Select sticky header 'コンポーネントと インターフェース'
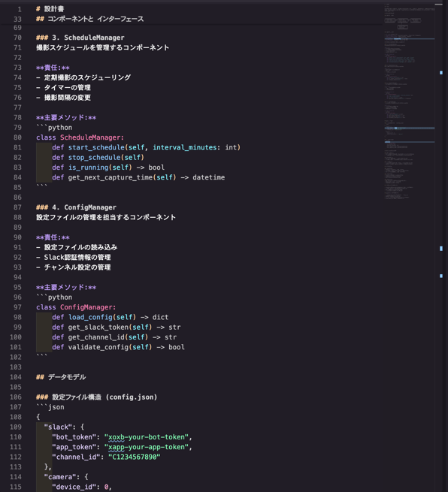Viewport: 448px width, 492px height. click(x=95, y=19)
